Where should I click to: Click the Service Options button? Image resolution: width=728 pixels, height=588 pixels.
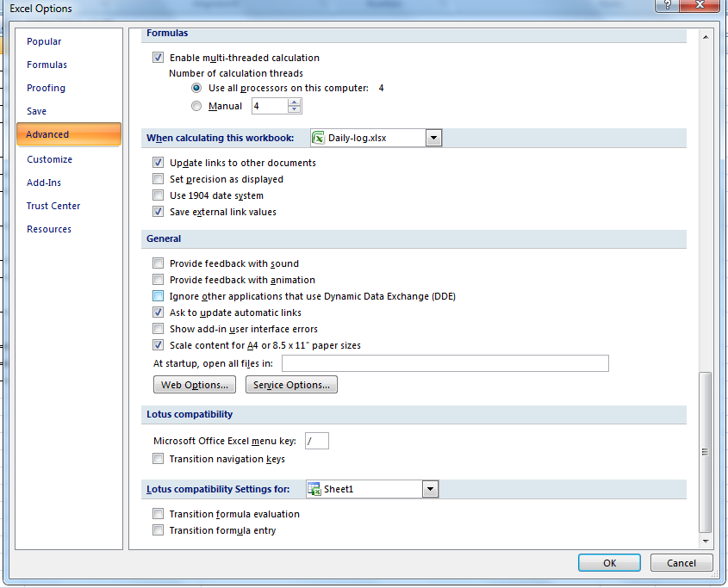pos(291,385)
